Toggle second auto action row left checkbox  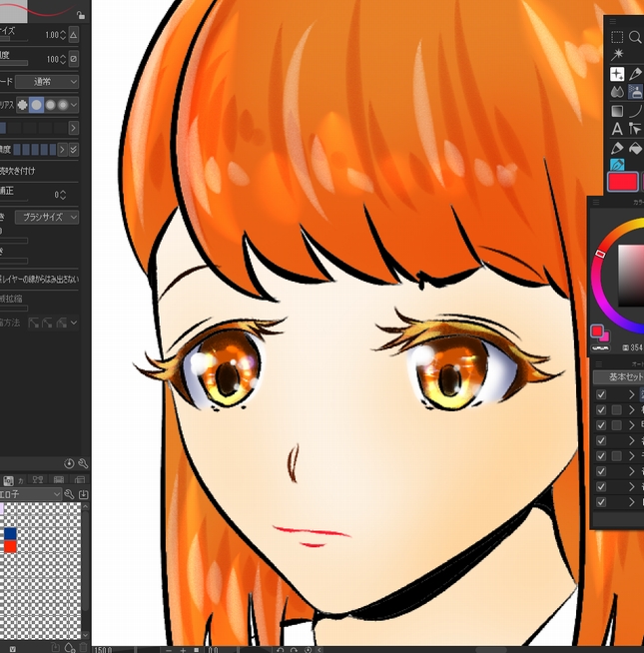pyautogui.click(x=601, y=409)
